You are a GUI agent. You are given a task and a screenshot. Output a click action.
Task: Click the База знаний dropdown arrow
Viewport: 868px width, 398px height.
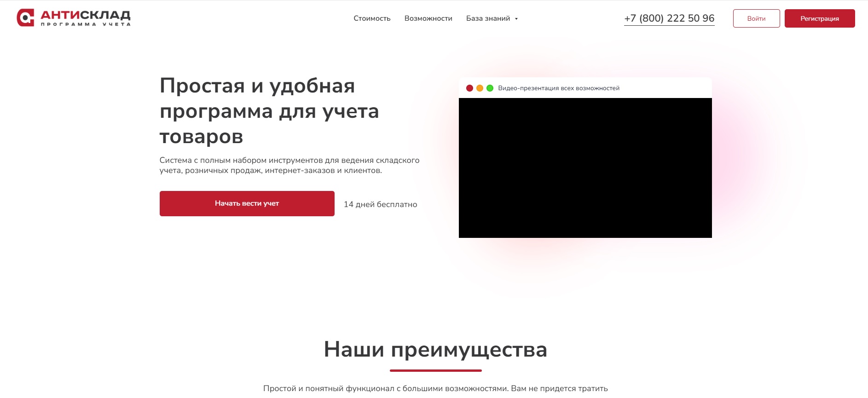516,19
